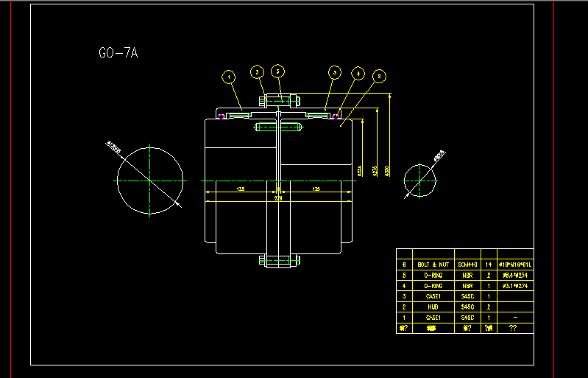The image size is (588, 378).
Task: Pick the balloon callout numbered 4
Action: [358, 74]
